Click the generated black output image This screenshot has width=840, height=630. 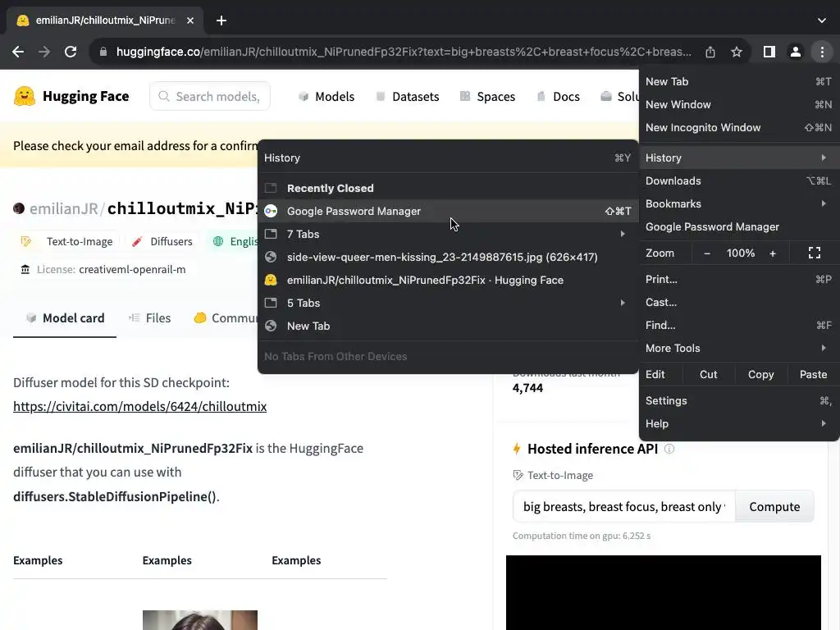tap(663, 592)
